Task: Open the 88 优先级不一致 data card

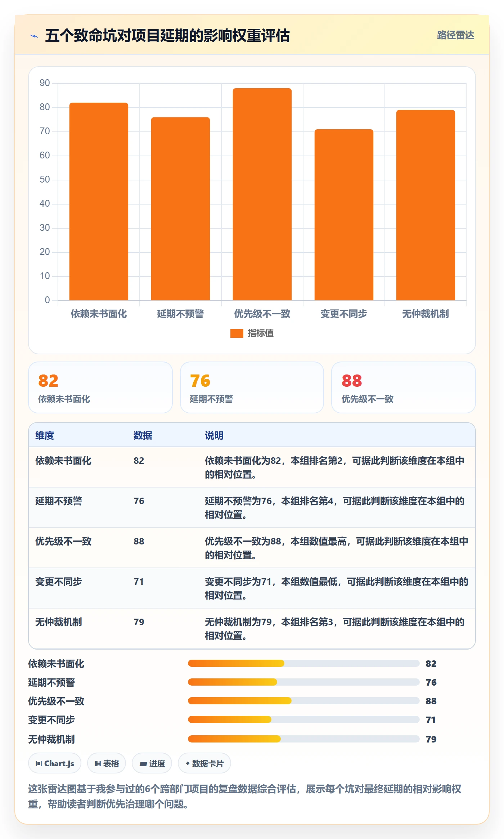Action: tap(404, 387)
